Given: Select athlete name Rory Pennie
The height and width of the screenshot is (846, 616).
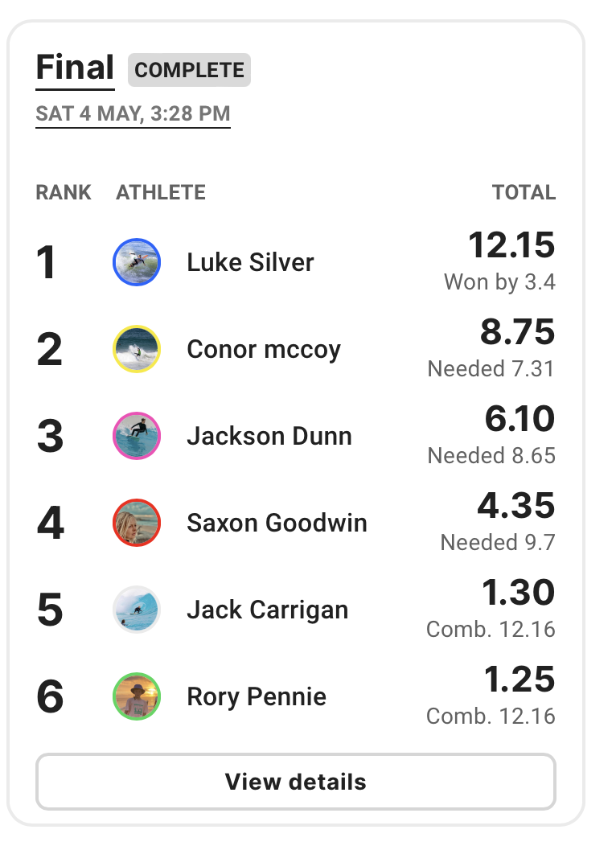Looking at the screenshot, I should 257,696.
